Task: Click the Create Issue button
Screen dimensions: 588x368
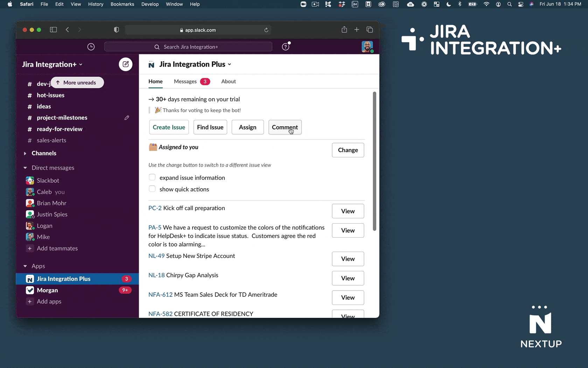Action: (169, 127)
